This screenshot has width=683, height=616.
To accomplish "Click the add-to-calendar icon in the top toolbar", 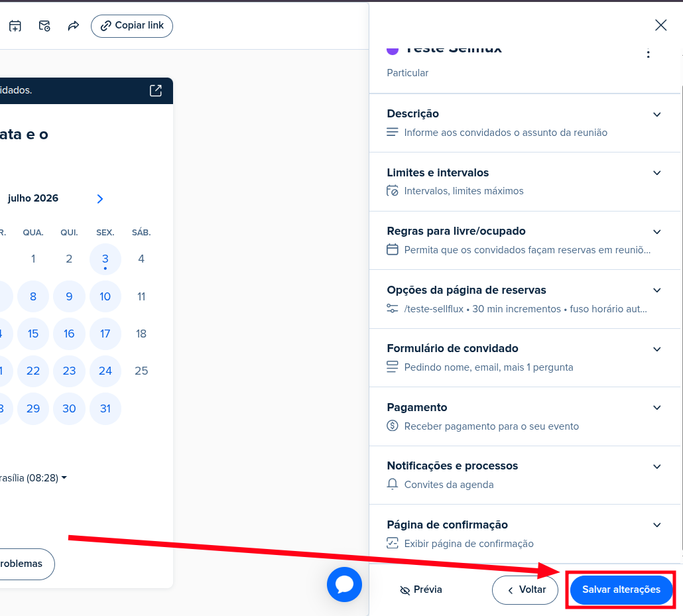I will [15, 26].
